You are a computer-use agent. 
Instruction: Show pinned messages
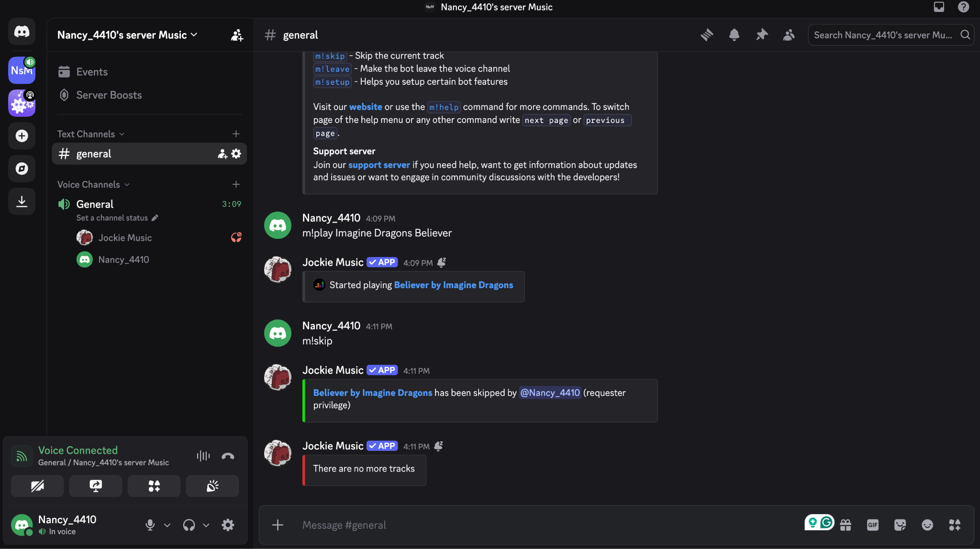pos(761,35)
